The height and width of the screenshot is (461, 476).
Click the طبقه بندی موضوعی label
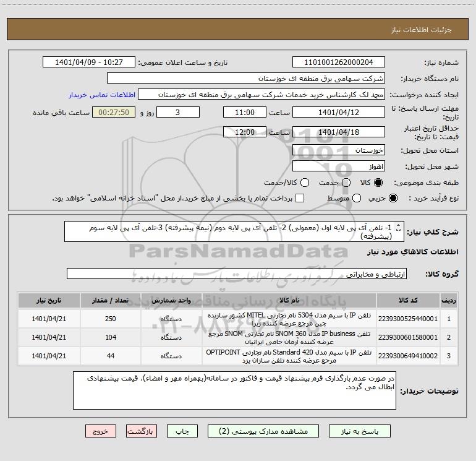coord(426,183)
